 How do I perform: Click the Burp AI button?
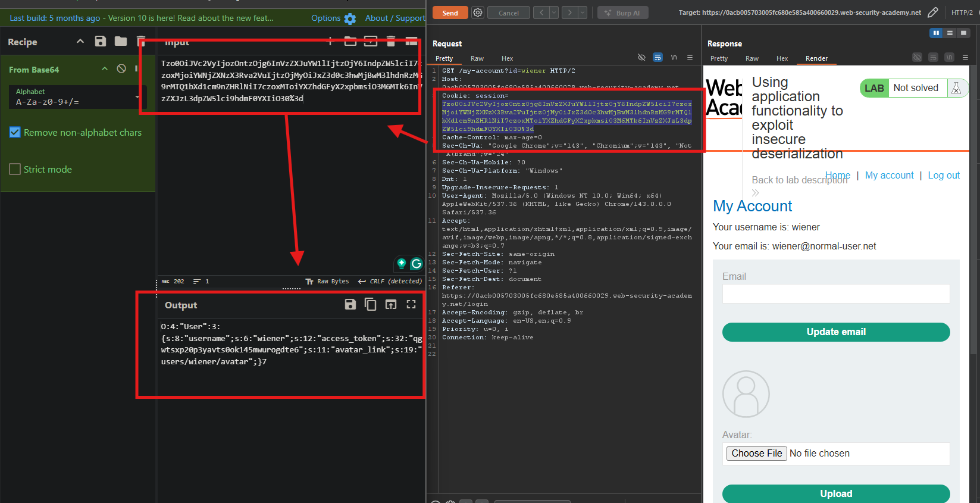click(x=623, y=13)
